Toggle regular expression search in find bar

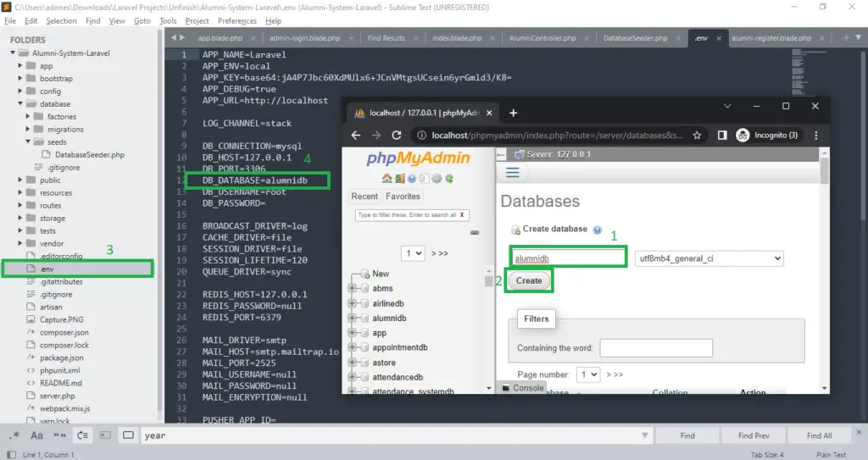click(x=14, y=435)
